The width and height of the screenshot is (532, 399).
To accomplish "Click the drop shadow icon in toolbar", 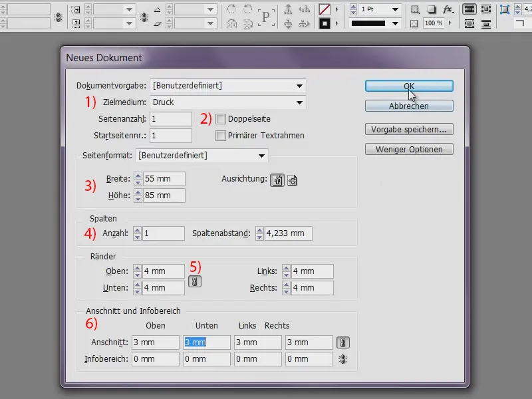I will [431, 9].
